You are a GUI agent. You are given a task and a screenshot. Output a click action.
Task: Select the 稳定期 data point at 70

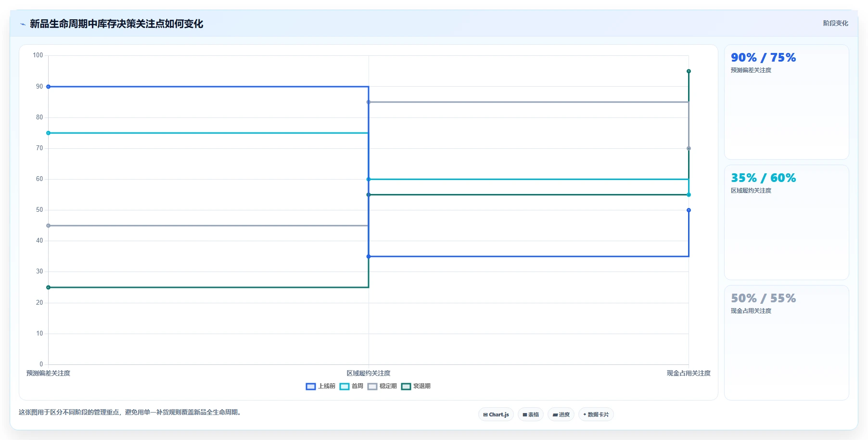[689, 148]
